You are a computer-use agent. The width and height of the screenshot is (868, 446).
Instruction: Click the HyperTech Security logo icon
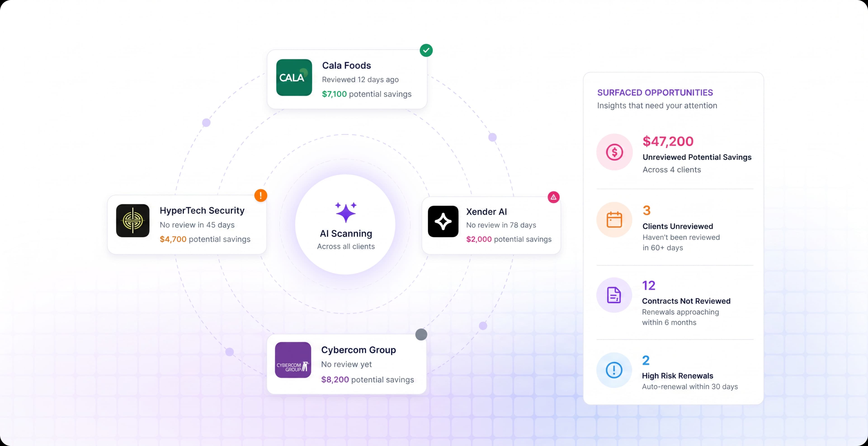click(x=133, y=220)
